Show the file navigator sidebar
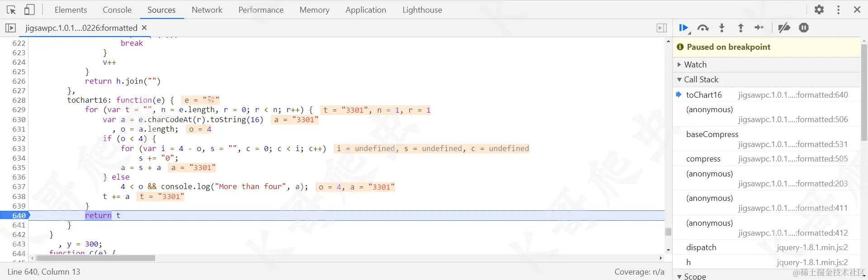This screenshot has height=280, width=868. tap(10, 28)
